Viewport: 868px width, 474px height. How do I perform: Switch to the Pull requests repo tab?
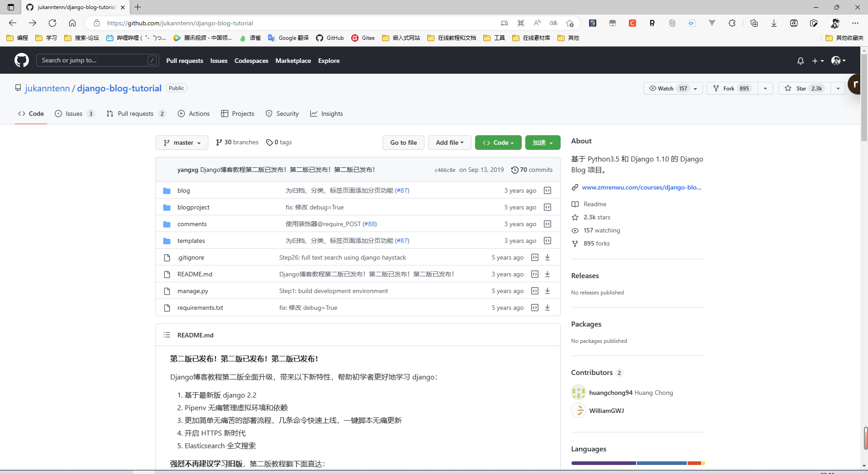(x=136, y=114)
